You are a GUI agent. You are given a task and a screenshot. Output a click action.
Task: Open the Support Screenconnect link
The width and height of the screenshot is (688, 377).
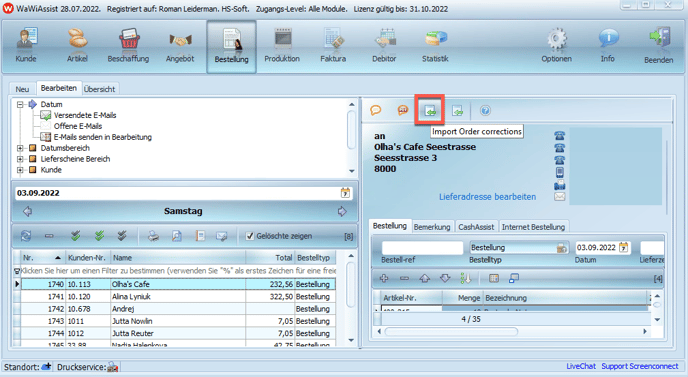pyautogui.click(x=640, y=366)
